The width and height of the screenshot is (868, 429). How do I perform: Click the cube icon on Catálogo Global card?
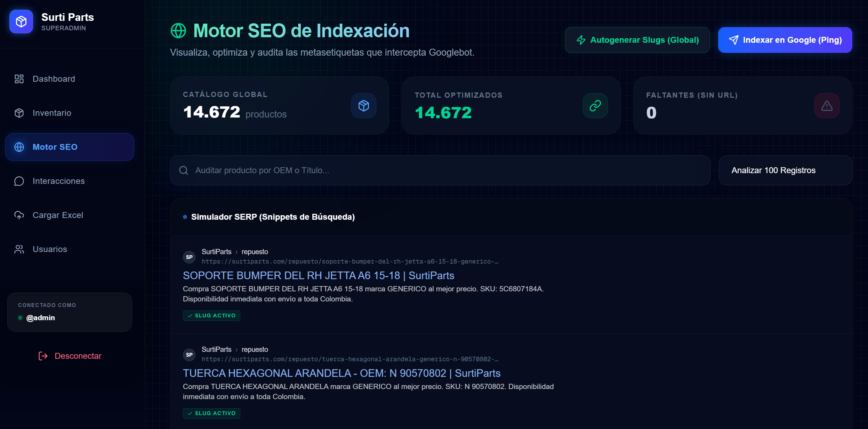click(364, 105)
